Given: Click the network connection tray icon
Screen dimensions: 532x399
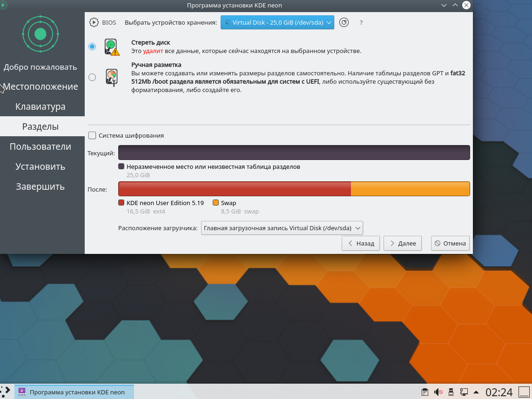Looking at the screenshot, I should pos(464,392).
